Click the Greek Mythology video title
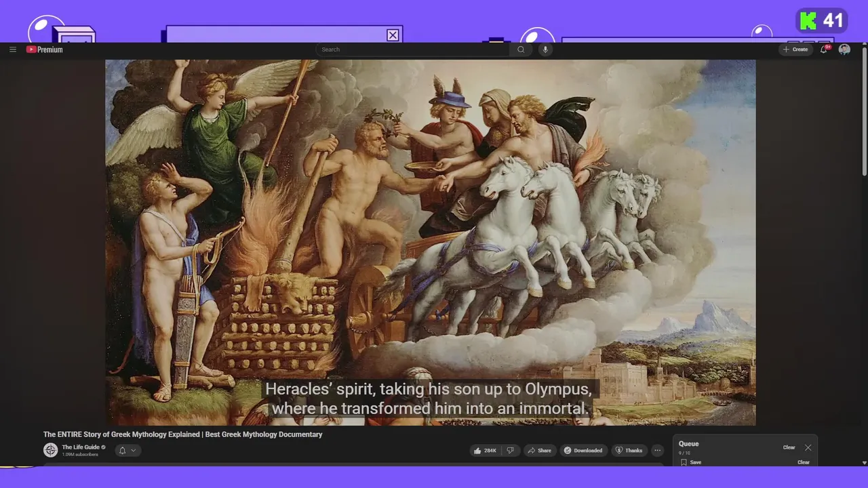868x488 pixels. coord(182,434)
